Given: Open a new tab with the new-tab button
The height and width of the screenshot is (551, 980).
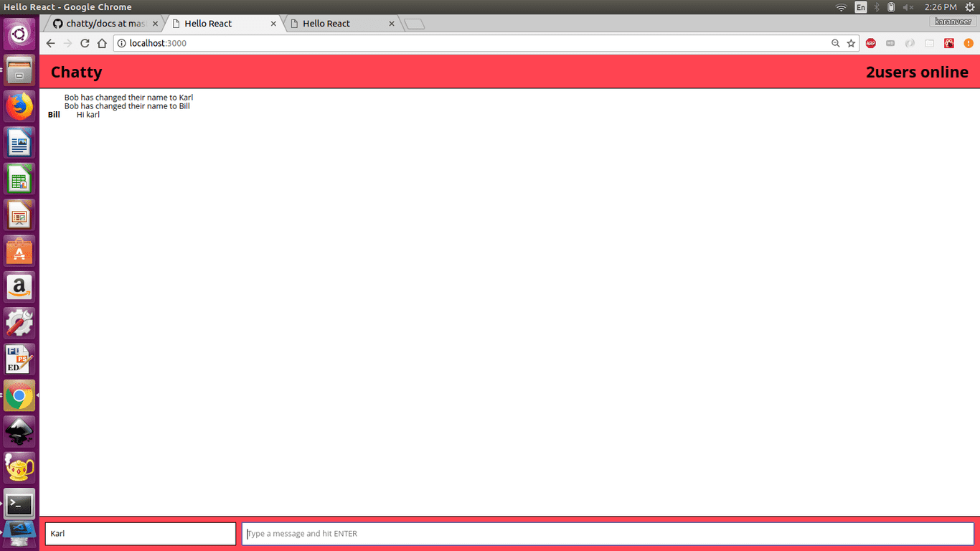Looking at the screenshot, I should pos(415,24).
